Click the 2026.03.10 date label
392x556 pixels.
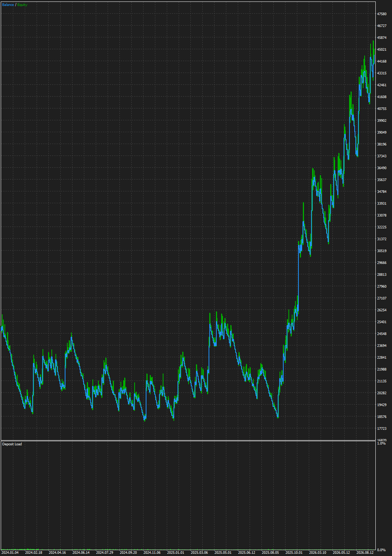[x=318, y=553]
